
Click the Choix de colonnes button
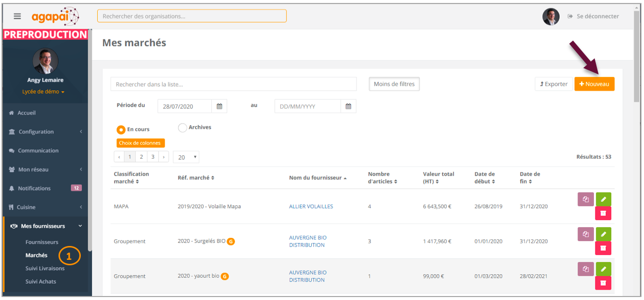(x=141, y=143)
